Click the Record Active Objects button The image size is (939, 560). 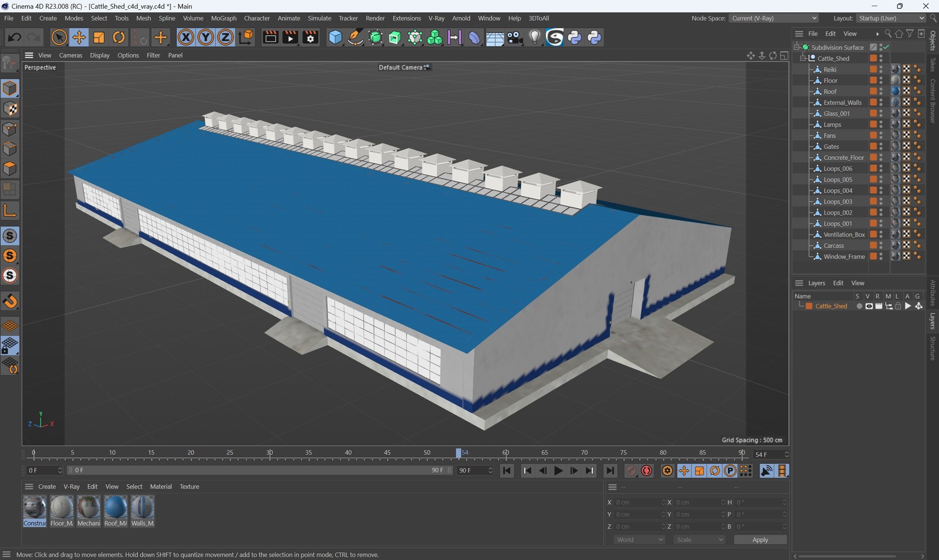point(631,470)
